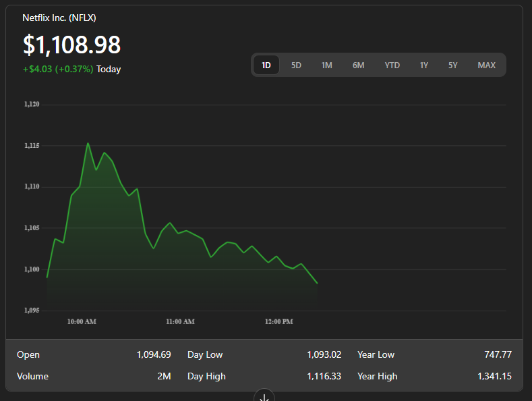The height and width of the screenshot is (401, 532).
Task: Select the 1D time range tab
Action: 266,65
